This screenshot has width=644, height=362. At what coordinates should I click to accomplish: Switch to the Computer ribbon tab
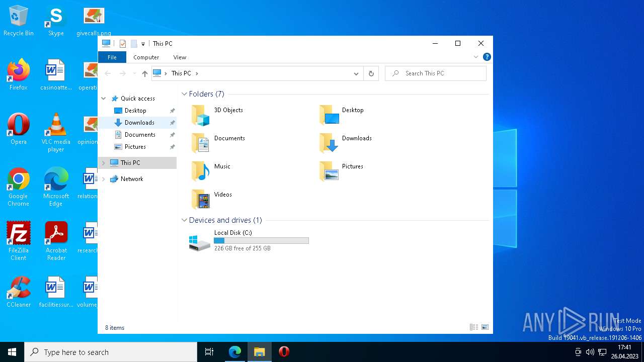146,57
